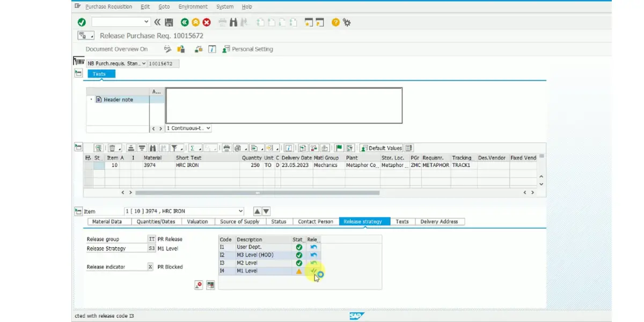Viewport: 644px width, 322px height.
Task: Click the red Cancel icon
Action: pos(206,22)
